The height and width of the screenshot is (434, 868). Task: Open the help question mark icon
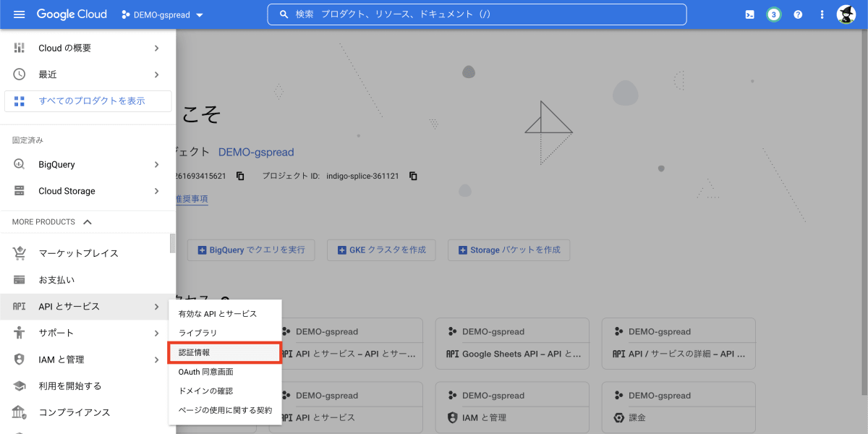[x=798, y=14]
